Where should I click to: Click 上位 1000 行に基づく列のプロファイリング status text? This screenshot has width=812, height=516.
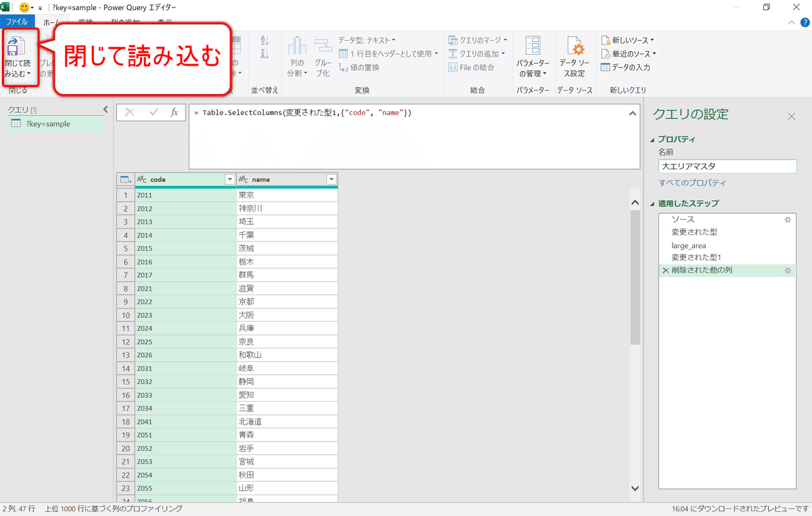113,509
